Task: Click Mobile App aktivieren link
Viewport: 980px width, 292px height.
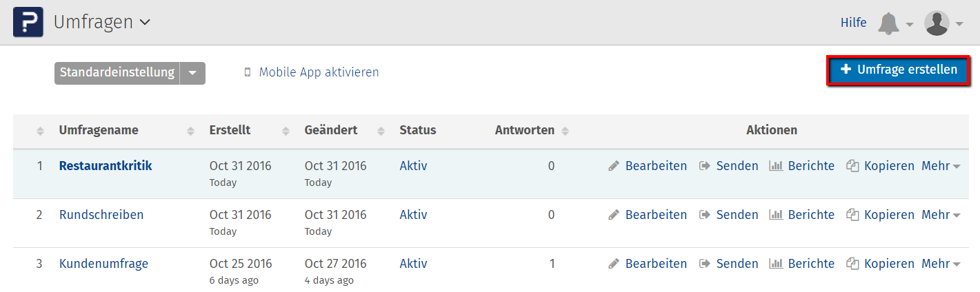Action: (x=319, y=72)
